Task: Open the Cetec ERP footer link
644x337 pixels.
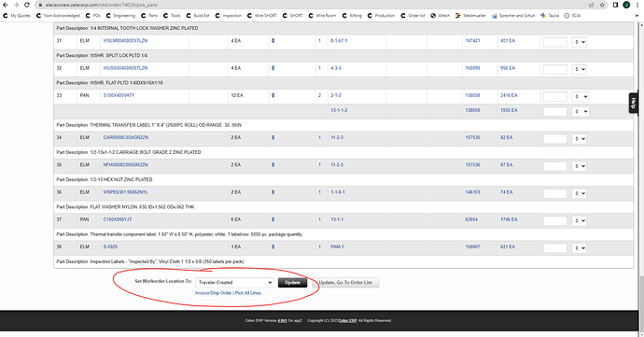Action: pos(347,320)
